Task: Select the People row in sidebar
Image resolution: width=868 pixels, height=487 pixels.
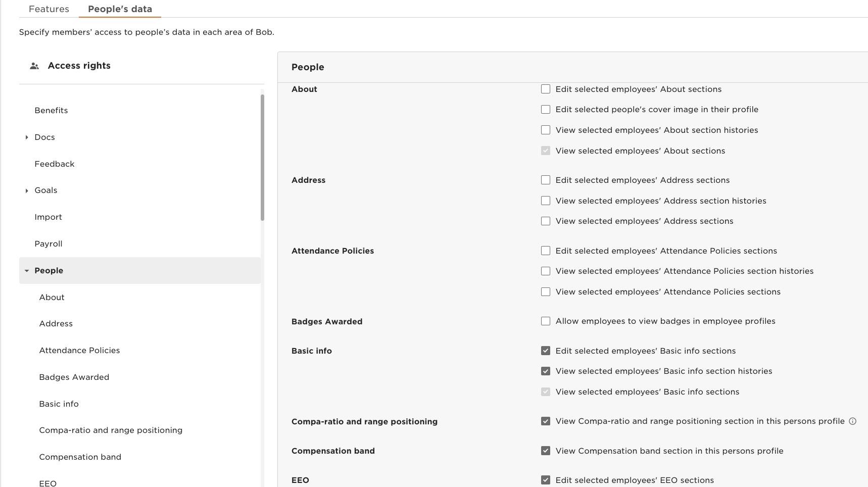Action: (x=140, y=271)
